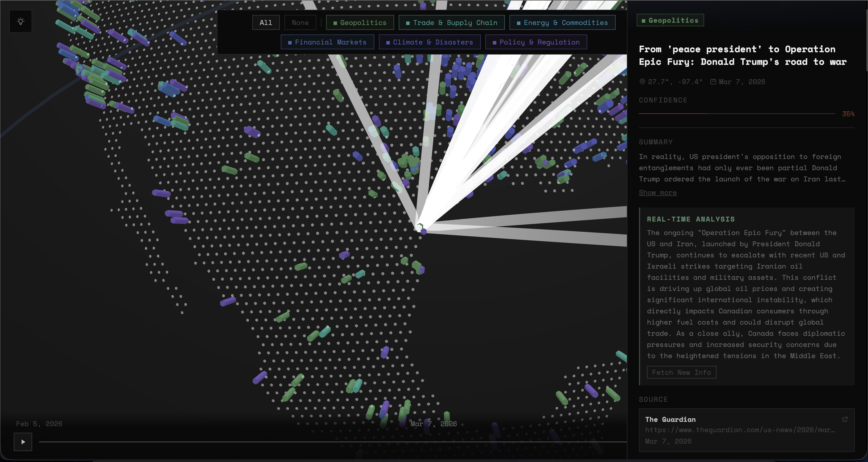Click the Geopolitics tag in detail panel
The width and height of the screenshot is (868, 462).
pos(670,20)
